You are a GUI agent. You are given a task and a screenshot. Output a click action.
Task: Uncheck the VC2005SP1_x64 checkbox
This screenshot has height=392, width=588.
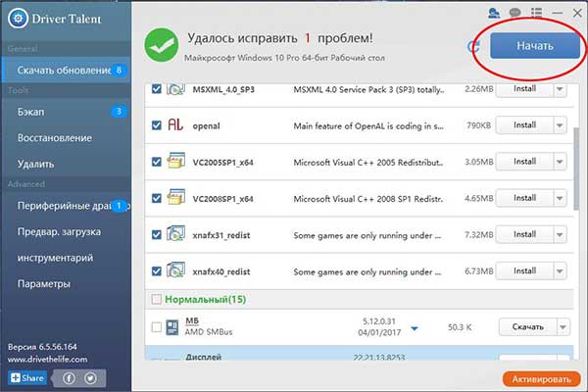click(x=157, y=162)
